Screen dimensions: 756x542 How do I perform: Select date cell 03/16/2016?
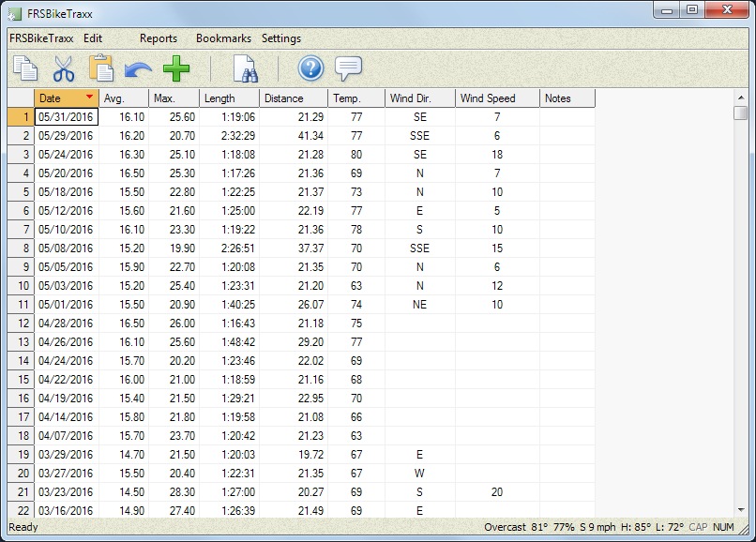(67, 510)
